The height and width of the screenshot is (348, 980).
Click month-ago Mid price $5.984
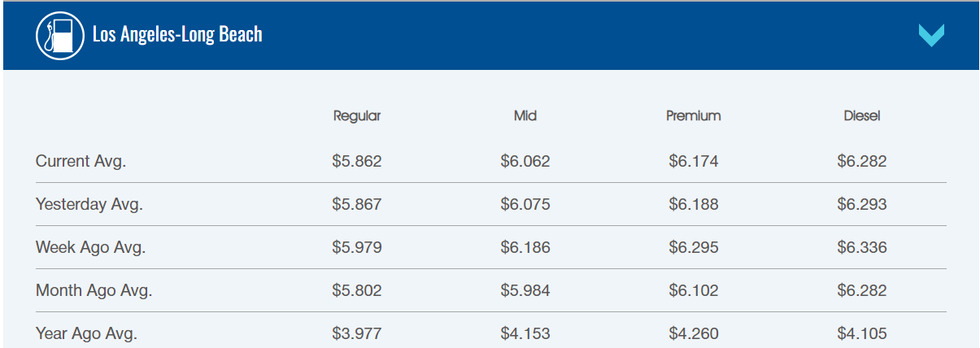[525, 290]
